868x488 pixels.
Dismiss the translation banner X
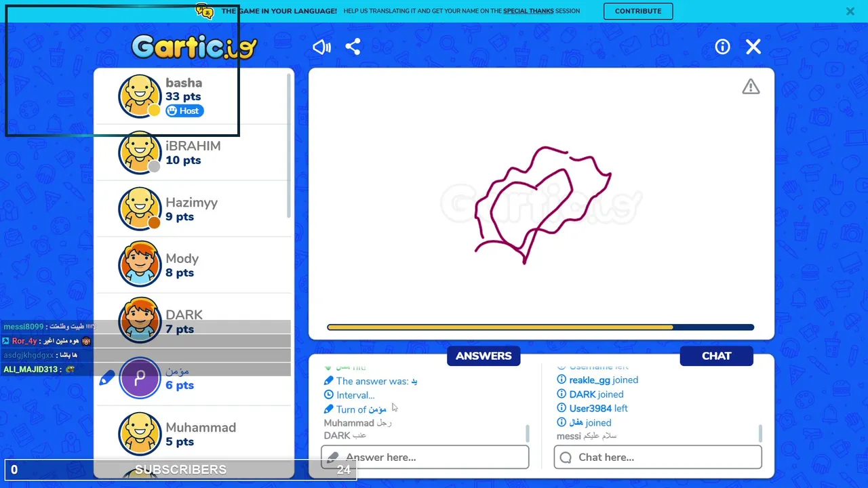tap(850, 12)
